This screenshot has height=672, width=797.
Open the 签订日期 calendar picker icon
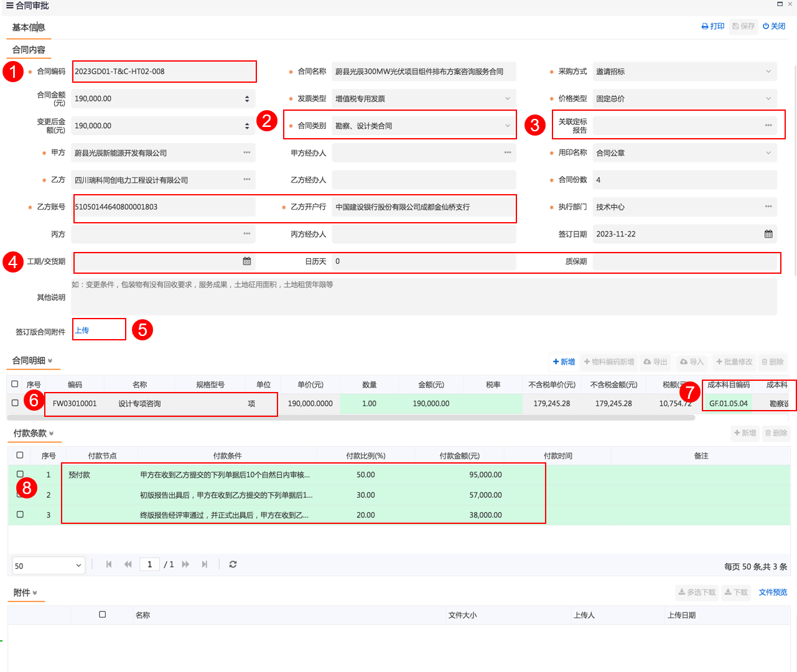(x=768, y=234)
